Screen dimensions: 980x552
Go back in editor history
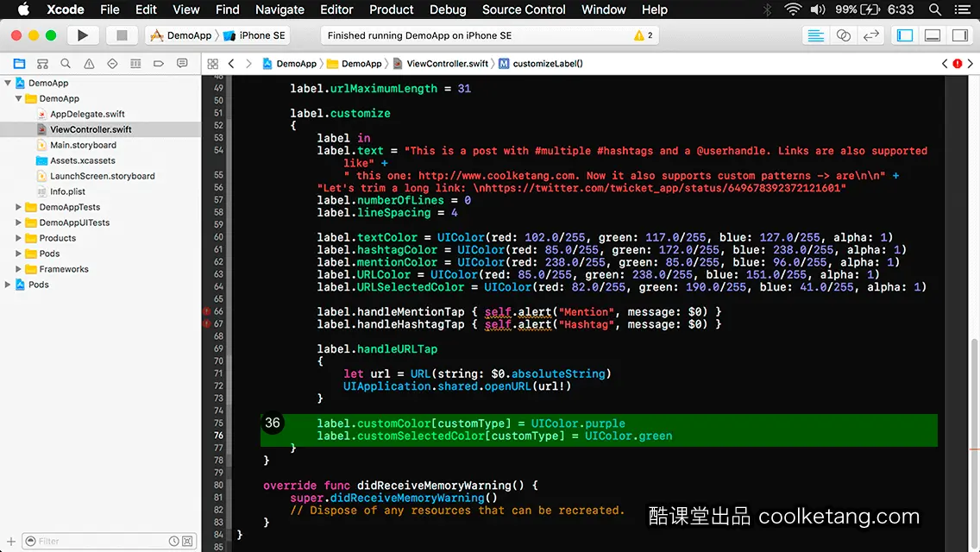(x=231, y=64)
